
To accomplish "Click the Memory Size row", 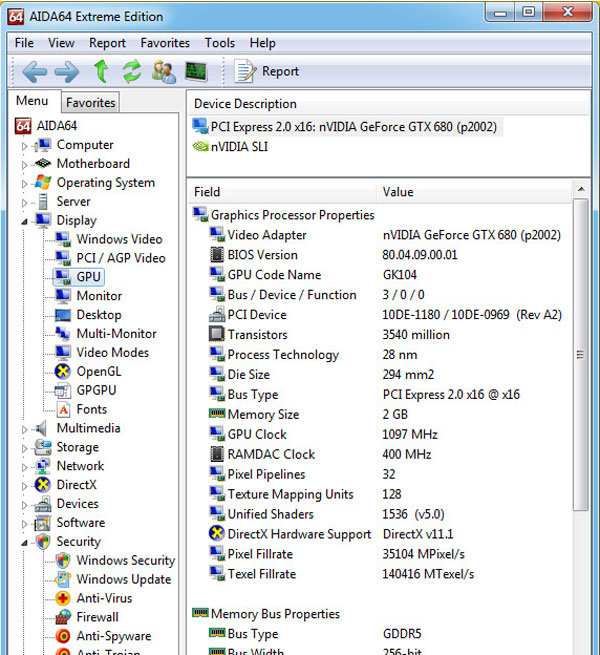I will pyautogui.click(x=380, y=414).
